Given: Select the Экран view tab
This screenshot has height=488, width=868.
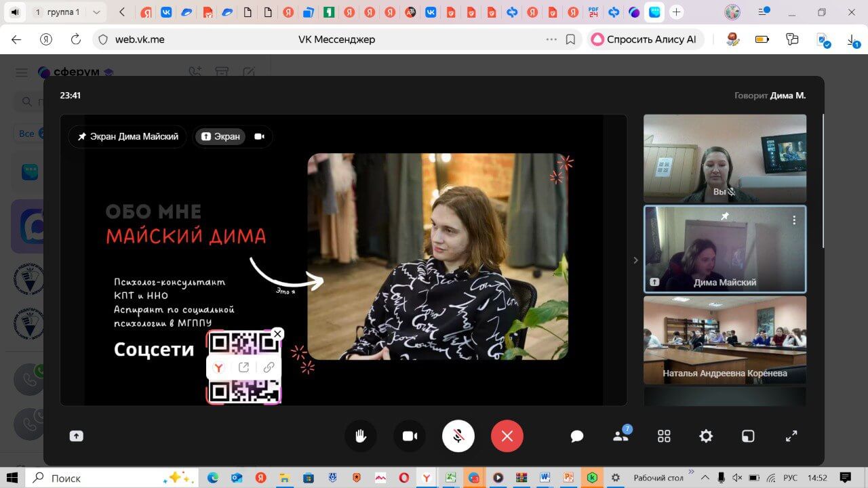Looking at the screenshot, I should click(220, 136).
